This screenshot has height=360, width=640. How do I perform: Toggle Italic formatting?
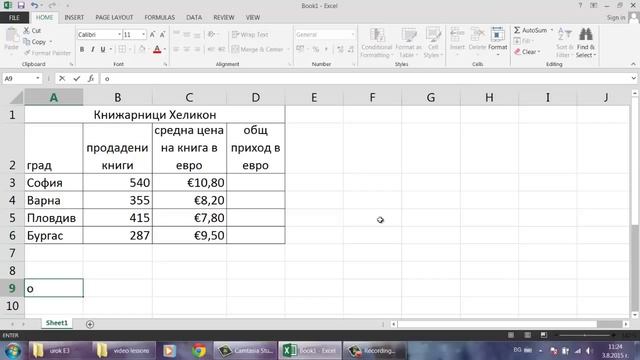pyautogui.click(x=93, y=49)
